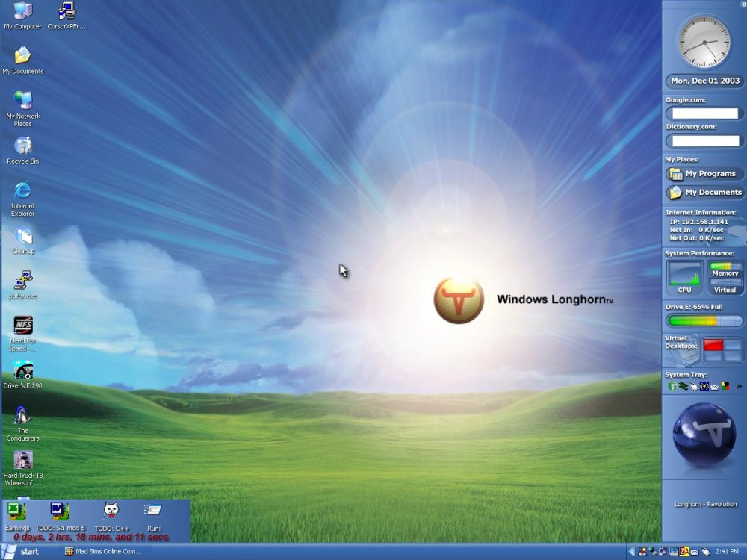The image size is (747, 560).
Task: Open My Documents in My Places
Action: click(x=703, y=192)
